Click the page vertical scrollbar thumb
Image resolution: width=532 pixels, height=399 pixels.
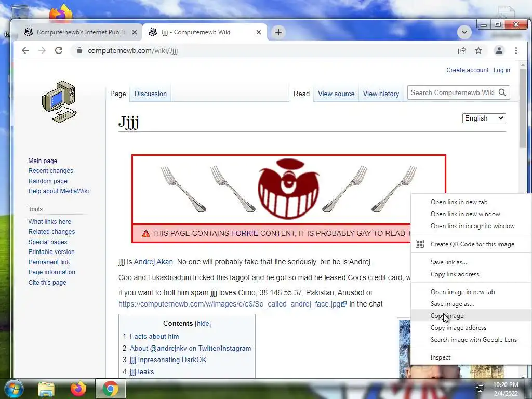523,108
